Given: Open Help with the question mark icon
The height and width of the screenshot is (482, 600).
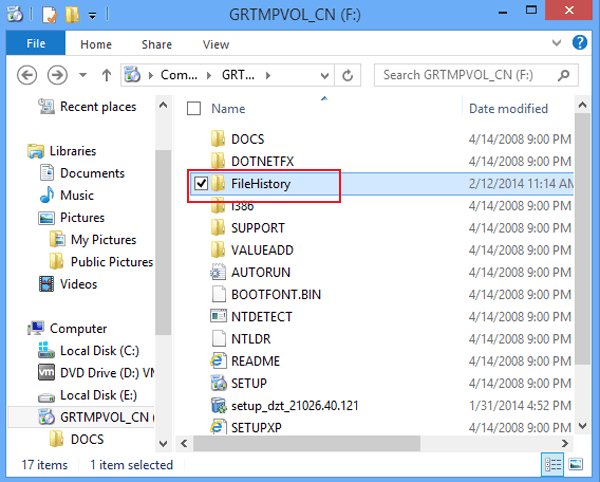Looking at the screenshot, I should (580, 42).
